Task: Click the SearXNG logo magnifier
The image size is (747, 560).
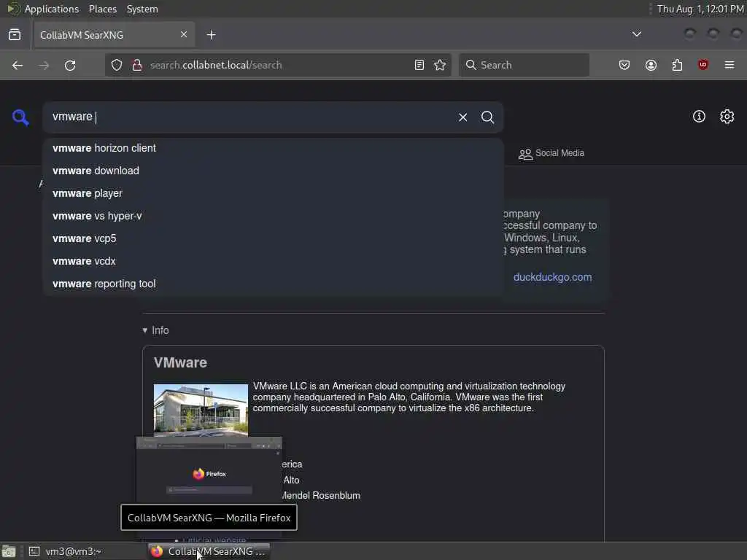Action: pos(20,117)
